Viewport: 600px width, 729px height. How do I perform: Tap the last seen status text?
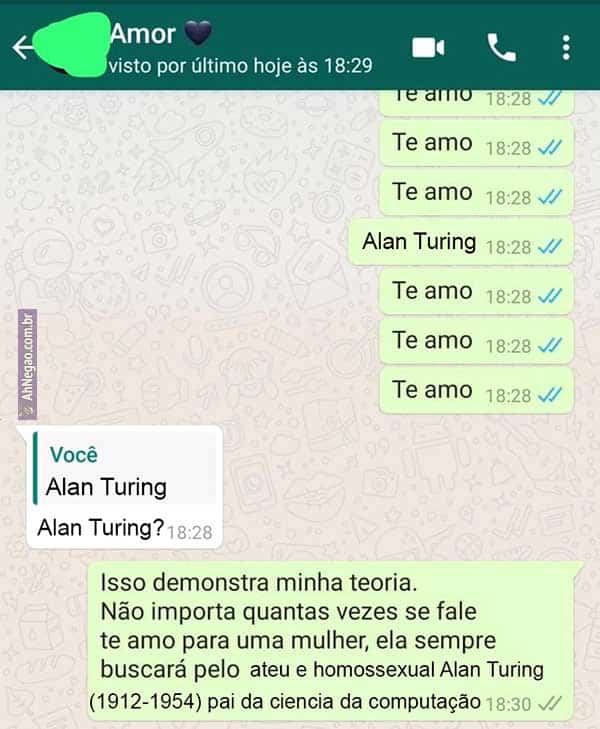click(241, 66)
